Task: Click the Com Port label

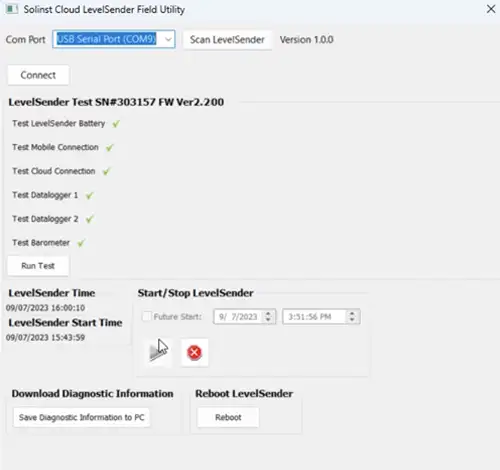Action: pyautogui.click(x=26, y=40)
